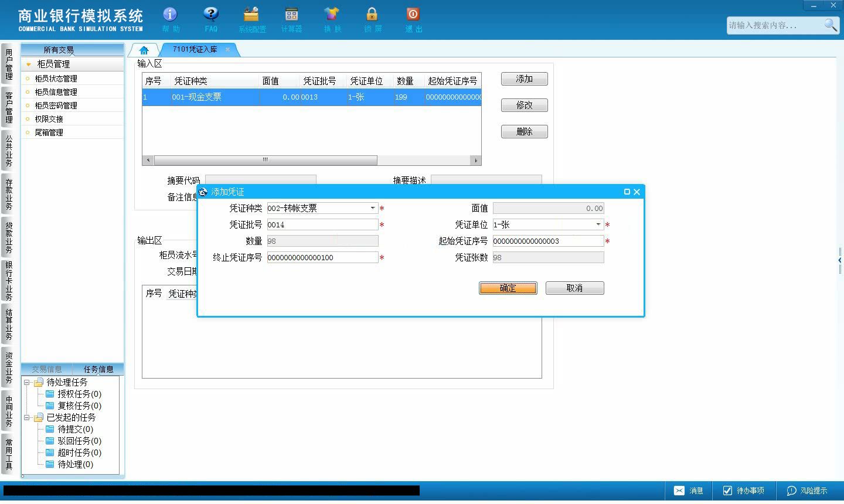Close the 添加凭证 dialog
This screenshot has width=844, height=504.
637,192
